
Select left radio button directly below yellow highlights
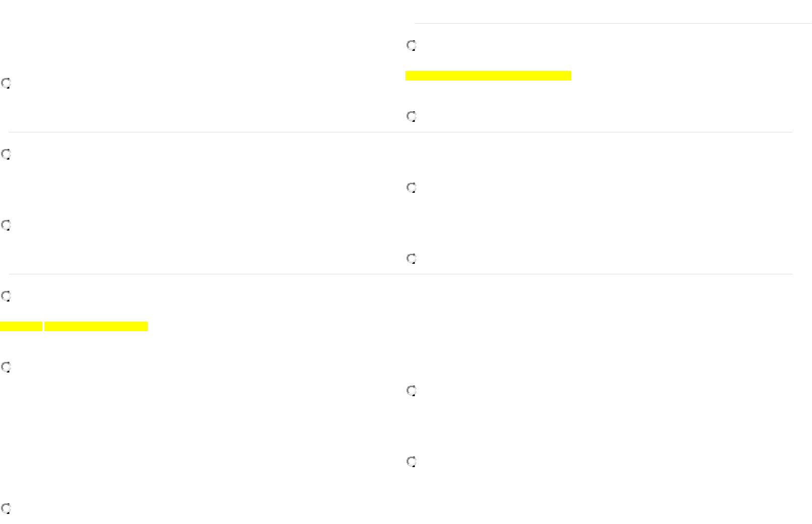(x=6, y=367)
